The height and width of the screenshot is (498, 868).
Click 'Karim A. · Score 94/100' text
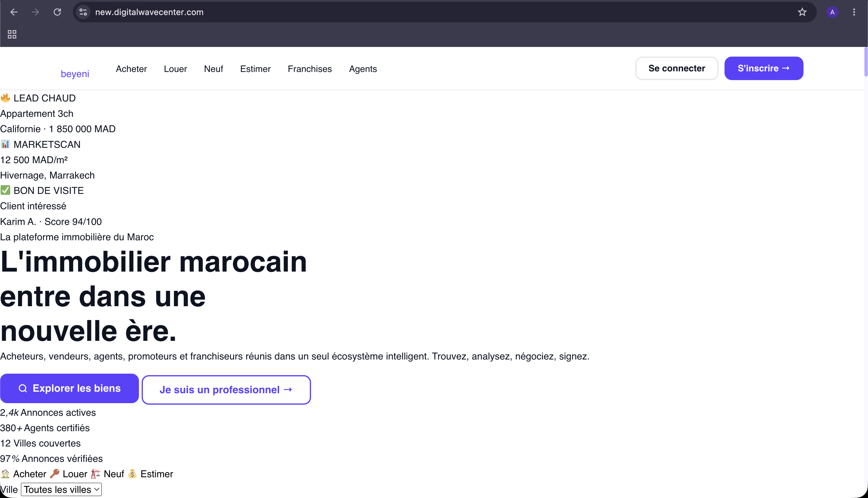pos(51,222)
